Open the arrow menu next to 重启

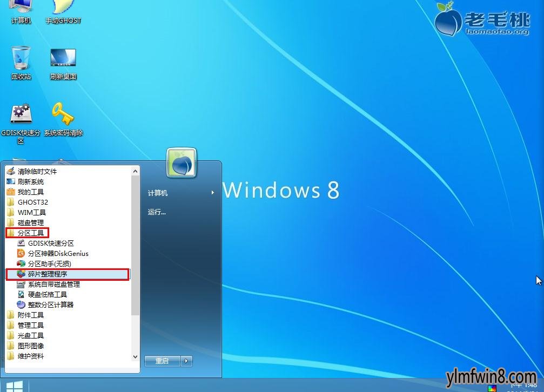coord(186,361)
